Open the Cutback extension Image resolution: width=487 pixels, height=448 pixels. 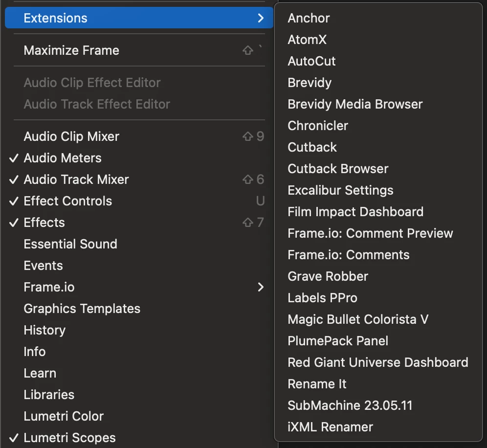click(x=378, y=147)
